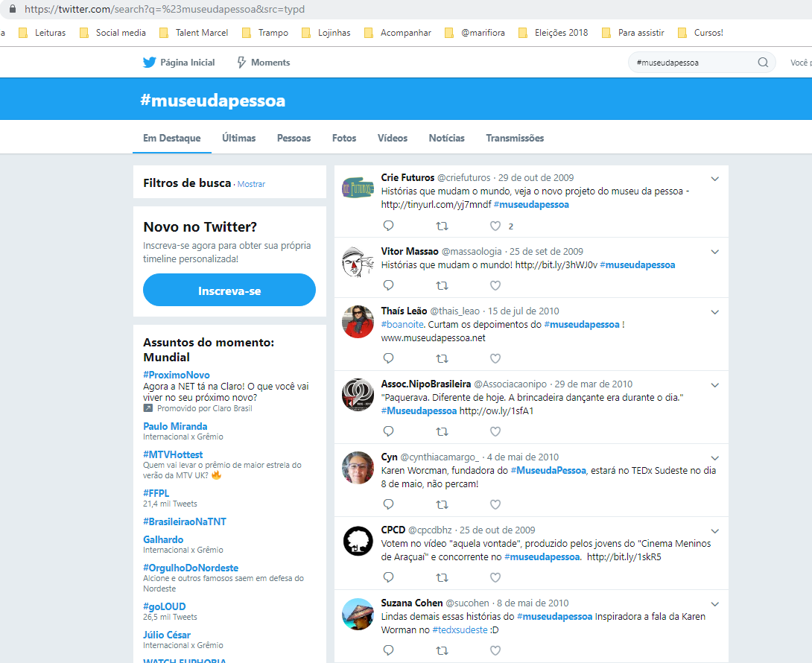Switch to the Últimas tab
The width and height of the screenshot is (812, 663).
coord(238,139)
